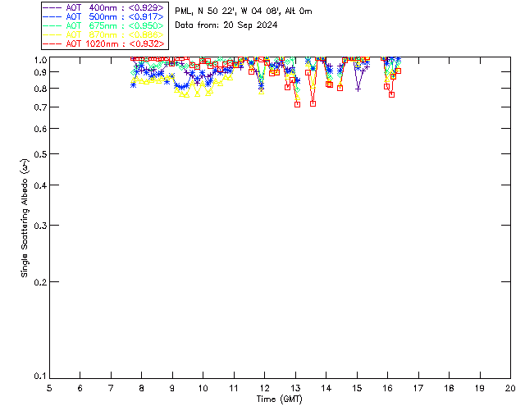
Task: Click the y-axis tick label 0.1
Action: (x=40, y=376)
